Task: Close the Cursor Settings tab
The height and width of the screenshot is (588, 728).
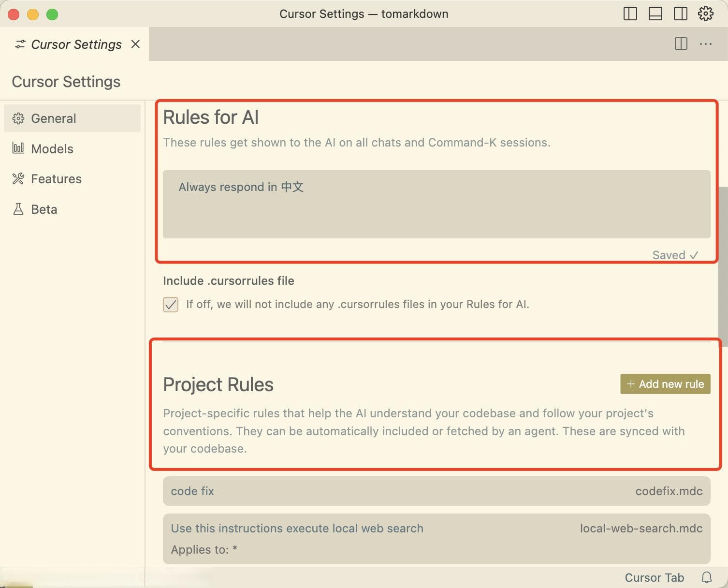Action: coord(136,44)
